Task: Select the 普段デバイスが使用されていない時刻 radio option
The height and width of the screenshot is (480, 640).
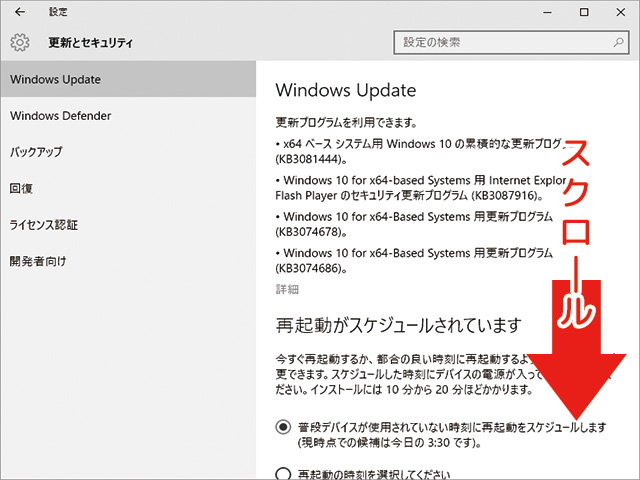Action: pyautogui.click(x=283, y=427)
